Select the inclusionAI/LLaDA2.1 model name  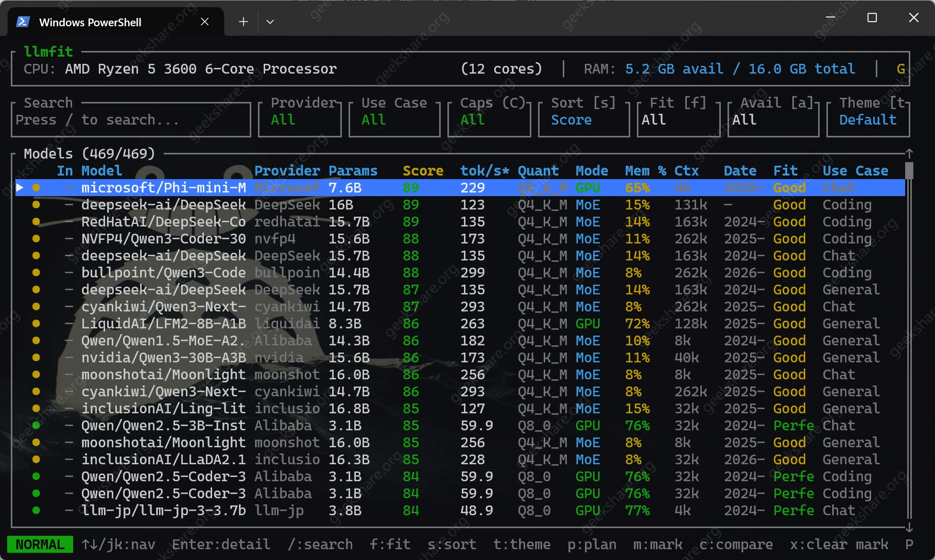[164, 460]
